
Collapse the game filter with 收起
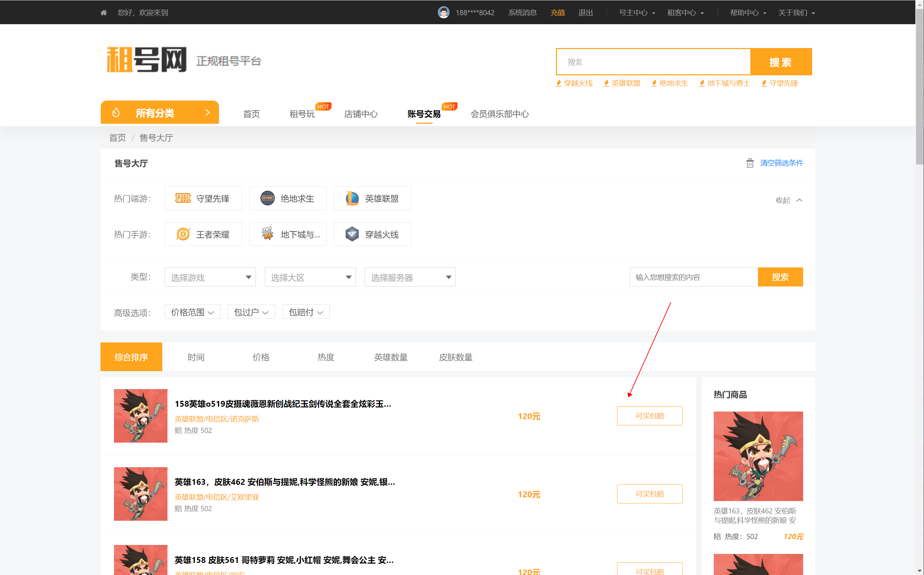pos(789,200)
